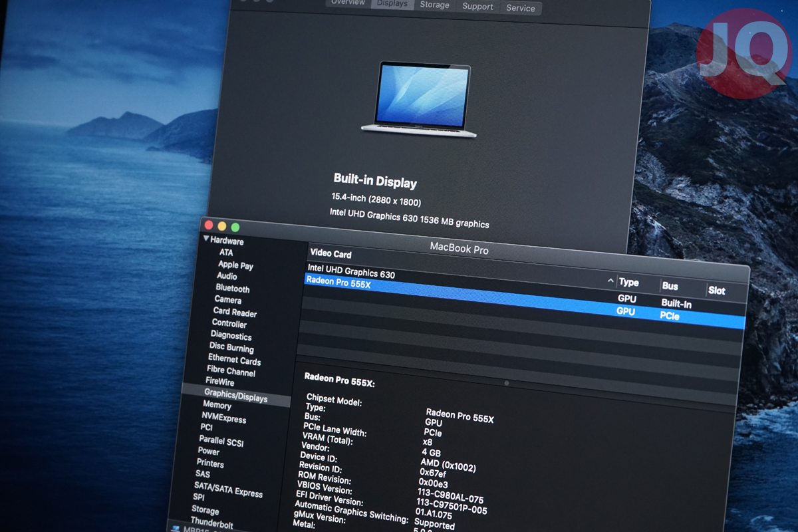Click the "113-C980AL-075" ROM revision value
This screenshot has width=798, height=532.
pos(450,496)
